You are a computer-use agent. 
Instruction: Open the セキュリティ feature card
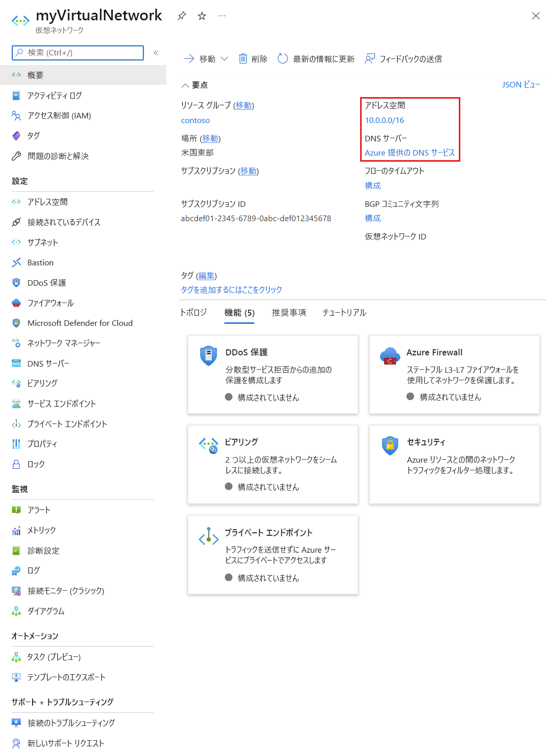pyautogui.click(x=454, y=465)
